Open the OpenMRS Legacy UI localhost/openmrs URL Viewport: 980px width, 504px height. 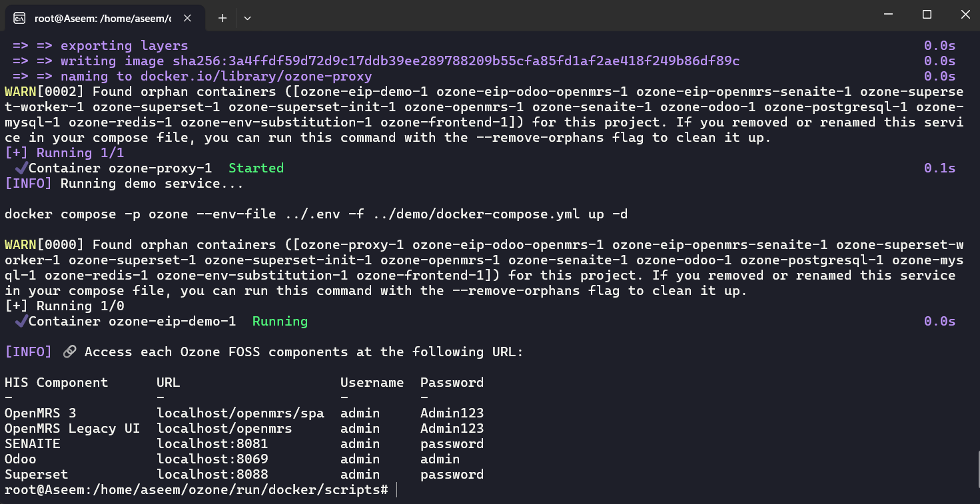pyautogui.click(x=225, y=429)
